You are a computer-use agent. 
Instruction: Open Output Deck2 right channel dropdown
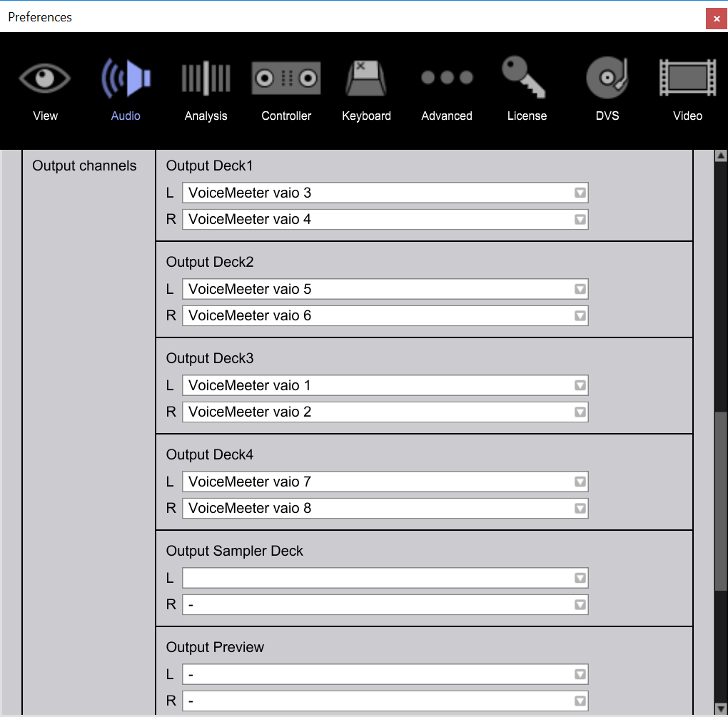(x=385, y=315)
